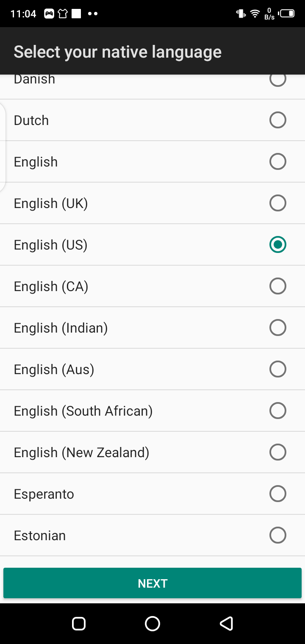
Task: Select English (Indian) radio button
Action: coord(278,328)
